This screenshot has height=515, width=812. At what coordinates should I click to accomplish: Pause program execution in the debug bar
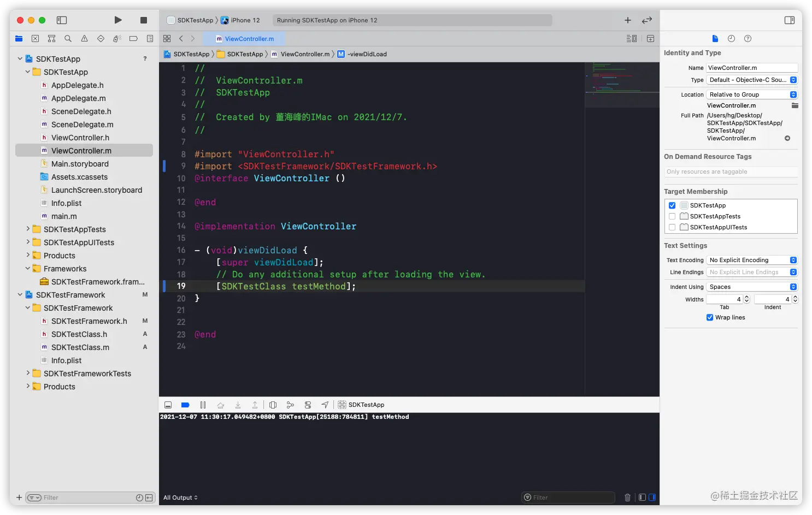[203, 405]
